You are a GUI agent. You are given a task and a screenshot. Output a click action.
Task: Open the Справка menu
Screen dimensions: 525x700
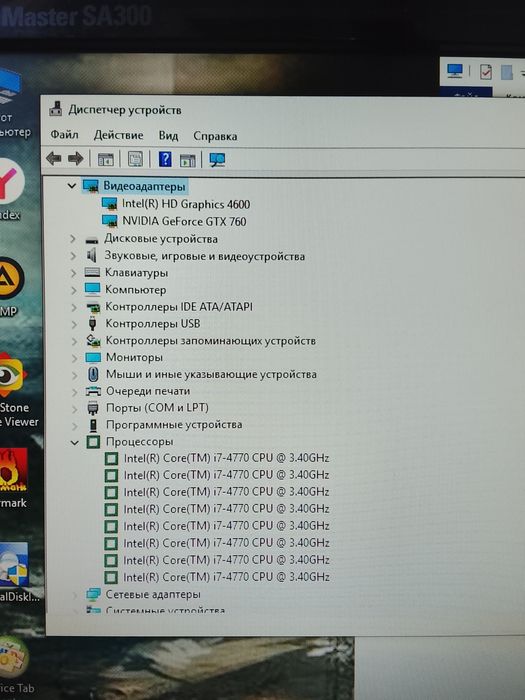click(x=215, y=136)
